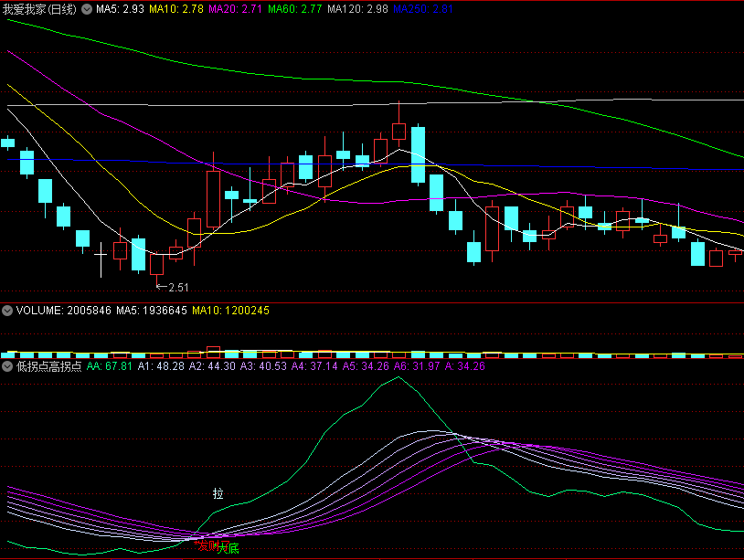The image size is (744, 560).
Task: Click the A4: 37.14 indicator value
Action: 314,366
